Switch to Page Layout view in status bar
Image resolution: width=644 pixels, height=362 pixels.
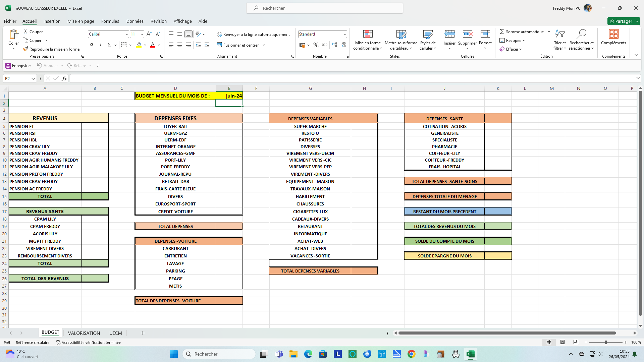pos(562,342)
